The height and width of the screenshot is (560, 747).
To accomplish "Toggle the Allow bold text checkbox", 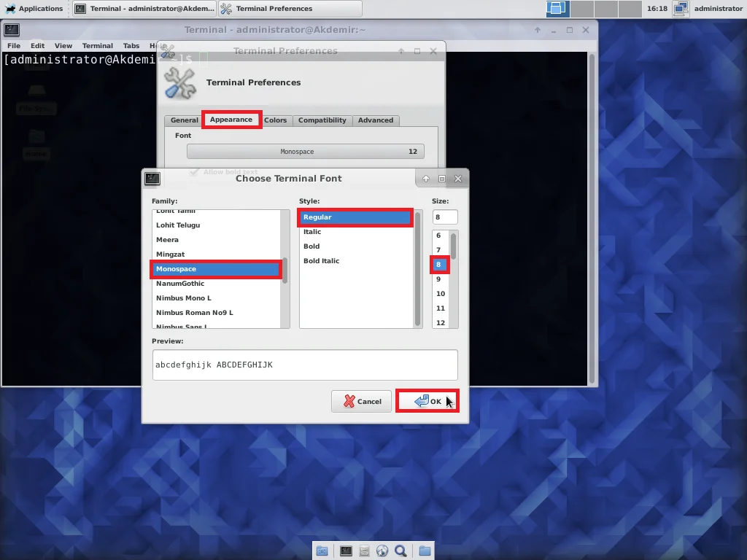I will pos(194,172).
